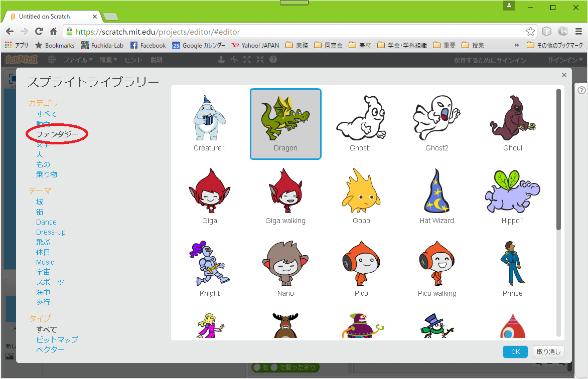Filter type by ビットマップ
The width and height of the screenshot is (588, 379).
tap(57, 339)
